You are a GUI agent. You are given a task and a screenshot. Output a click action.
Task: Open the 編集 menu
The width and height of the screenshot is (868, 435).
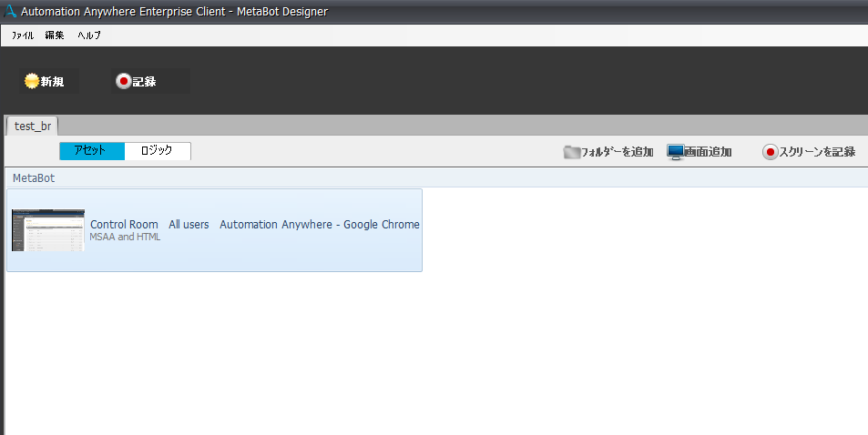55,35
